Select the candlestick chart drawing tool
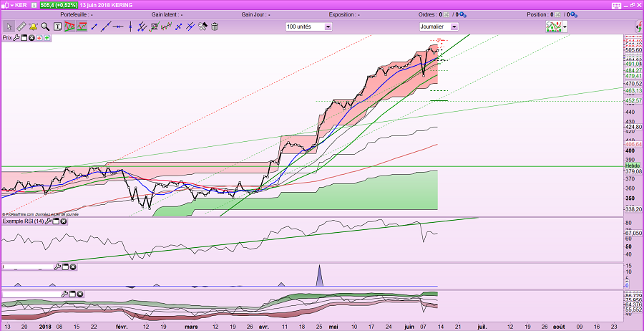The image size is (644, 331). (166, 27)
